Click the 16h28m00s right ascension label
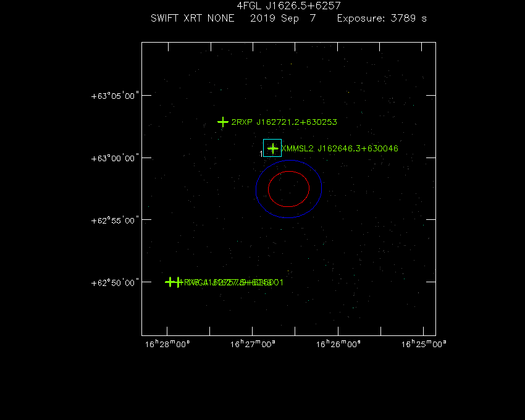This screenshot has width=525, height=420. point(167,344)
